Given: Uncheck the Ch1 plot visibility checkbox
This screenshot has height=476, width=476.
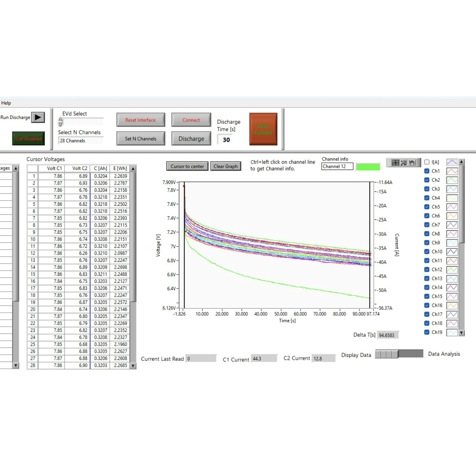Looking at the screenshot, I should (x=427, y=171).
